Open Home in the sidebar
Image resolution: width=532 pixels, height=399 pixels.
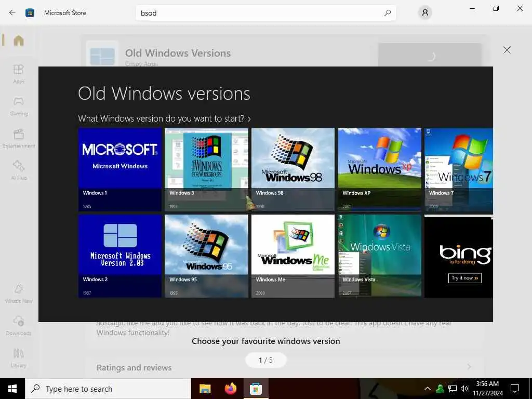(x=19, y=41)
